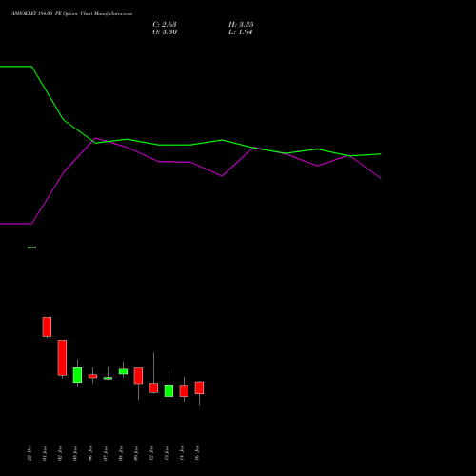Click the red candlestick above 12 Jan
This screenshot has height=476, width=476.
coord(153,387)
